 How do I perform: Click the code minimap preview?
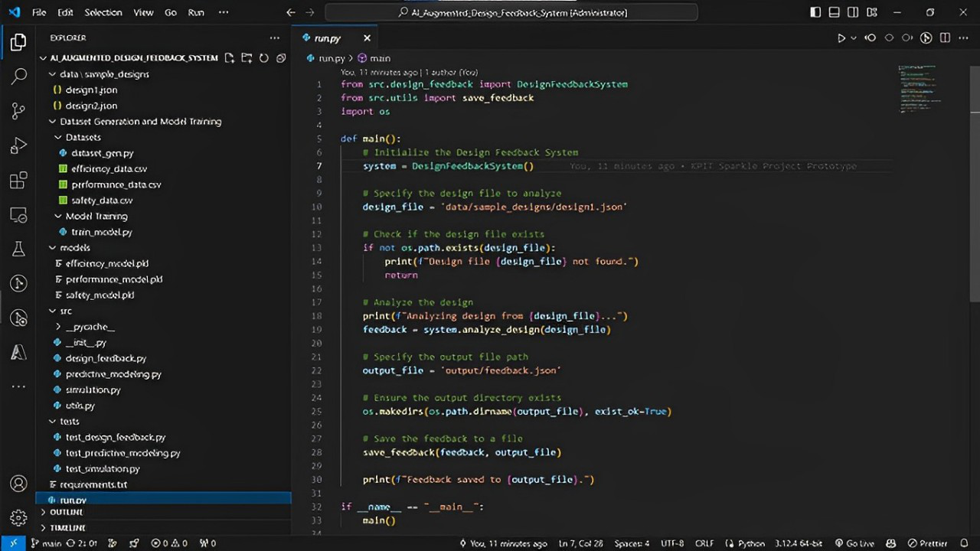pos(921,88)
